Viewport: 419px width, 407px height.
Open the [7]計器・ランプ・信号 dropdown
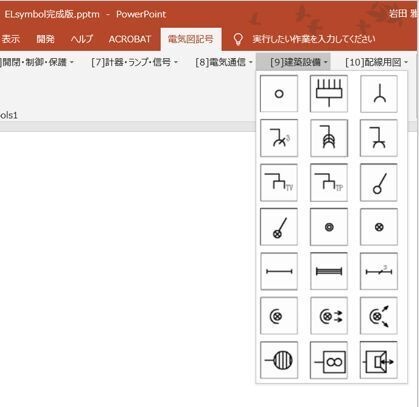pos(135,62)
